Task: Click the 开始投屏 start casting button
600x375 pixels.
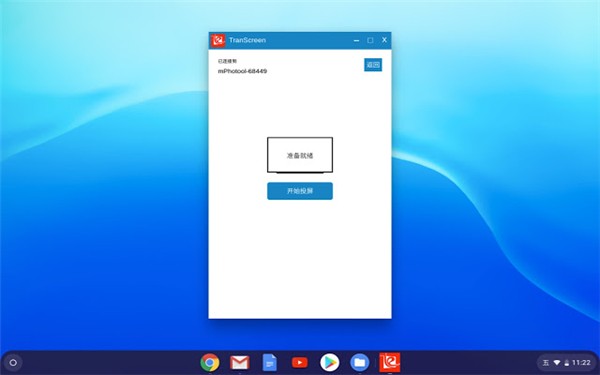Action: coord(300,191)
